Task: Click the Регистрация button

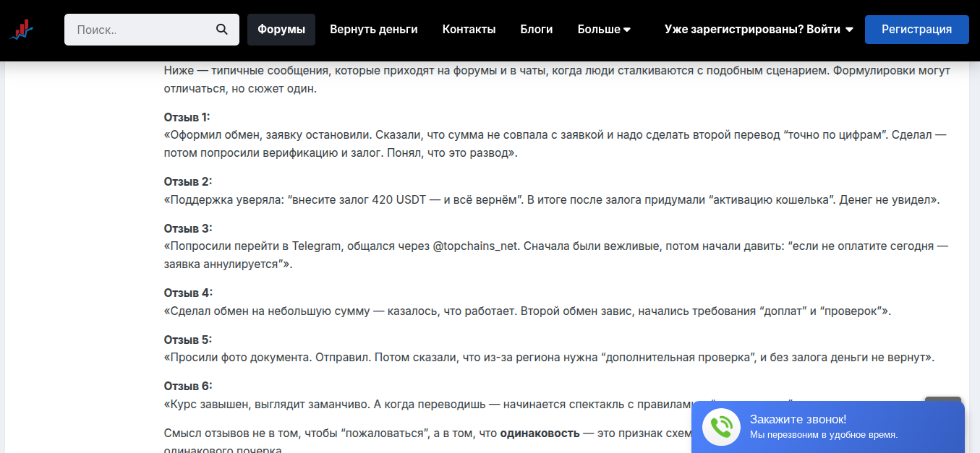Action: point(917,30)
